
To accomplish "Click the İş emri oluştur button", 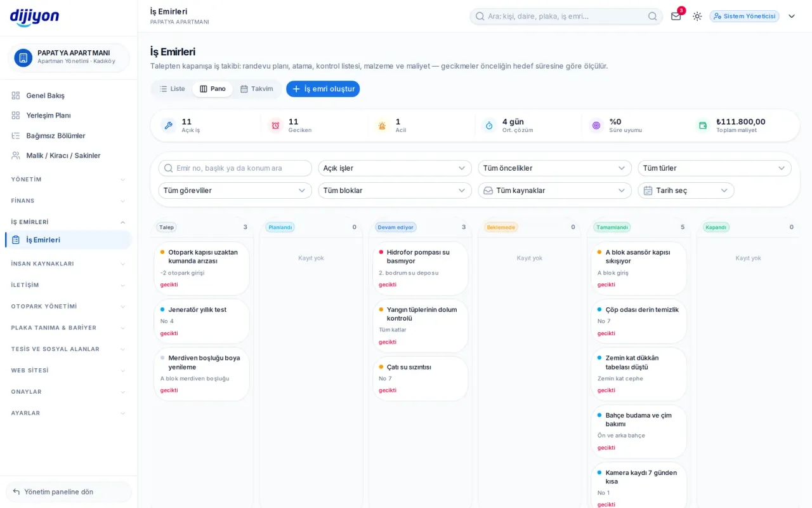I will coord(323,89).
